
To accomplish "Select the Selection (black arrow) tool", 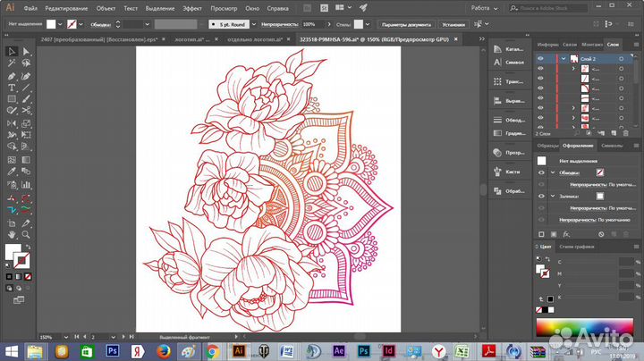I will [x=12, y=52].
